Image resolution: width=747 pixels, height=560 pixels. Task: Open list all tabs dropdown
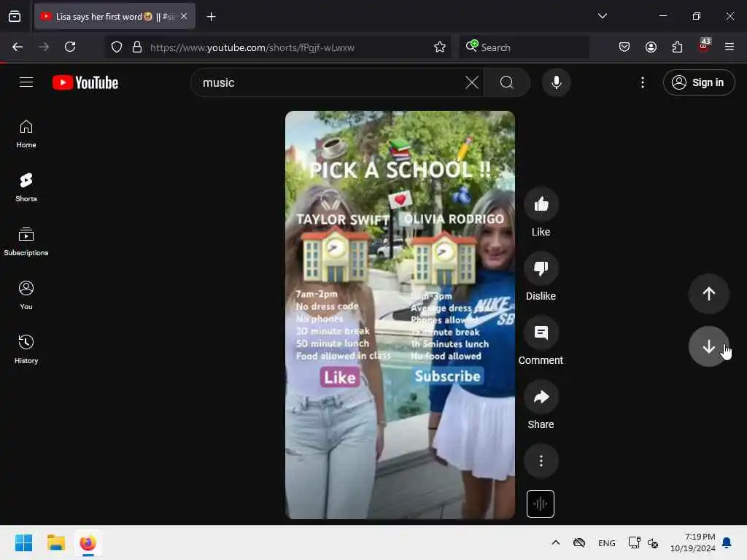coord(602,16)
